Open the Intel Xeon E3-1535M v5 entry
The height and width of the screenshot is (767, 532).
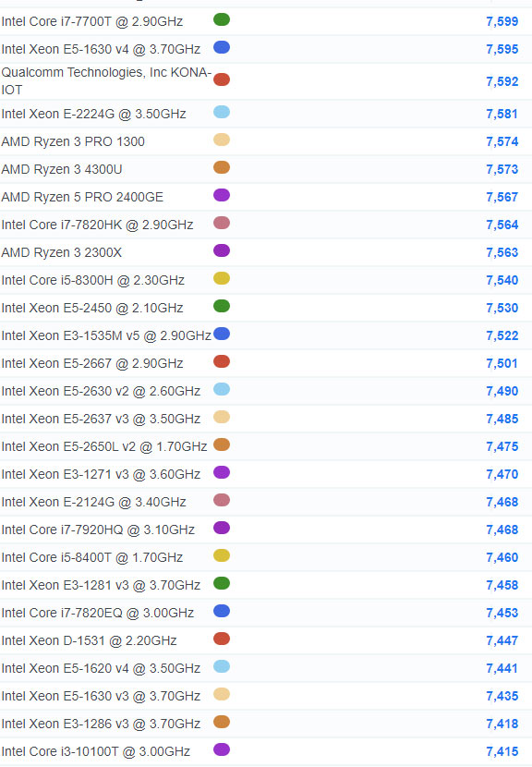point(106,335)
